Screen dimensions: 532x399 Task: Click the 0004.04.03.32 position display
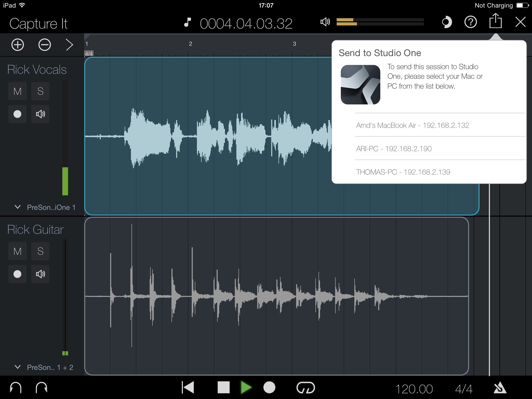(x=246, y=24)
